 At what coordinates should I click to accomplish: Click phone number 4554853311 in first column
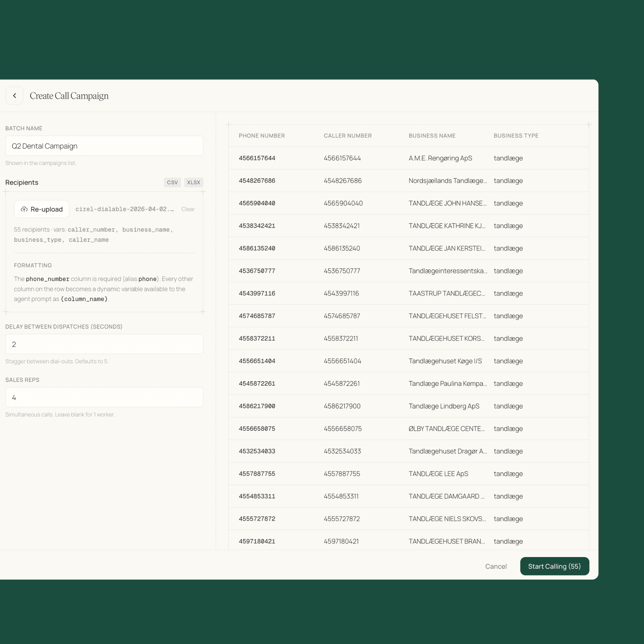[257, 496]
